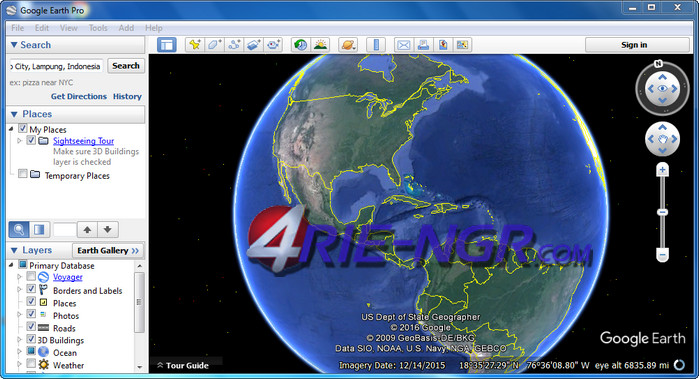
Task: Open the File menu
Action: click(18, 28)
